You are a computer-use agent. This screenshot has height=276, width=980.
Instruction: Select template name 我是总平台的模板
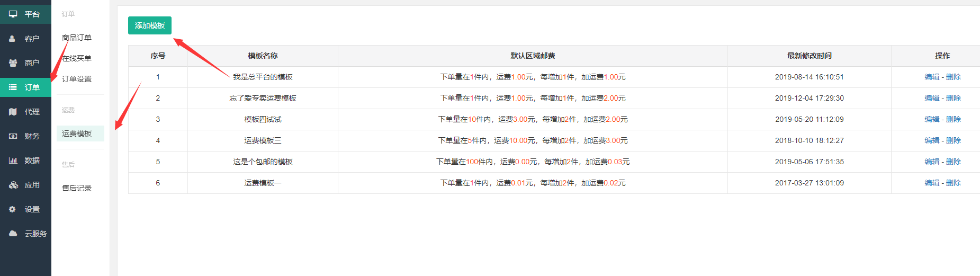[x=263, y=77]
